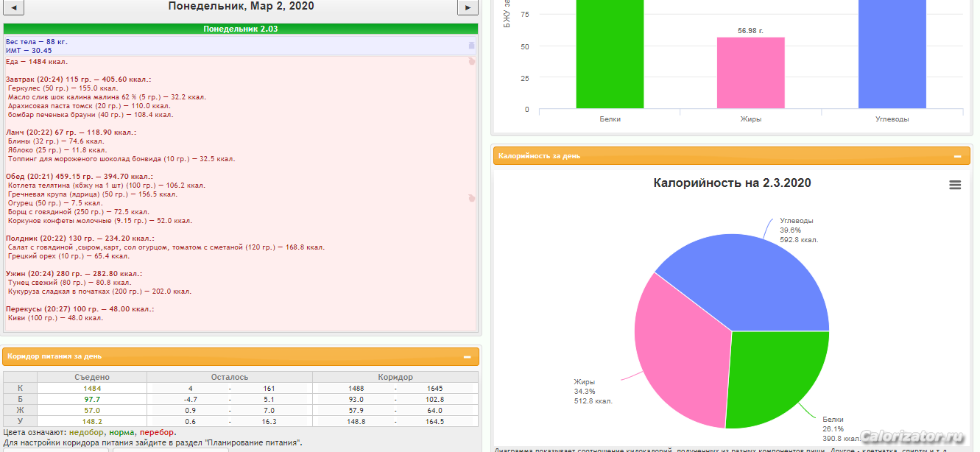Click the body weight scale icon
This screenshot has height=452, width=980.
pyautogui.click(x=471, y=46)
